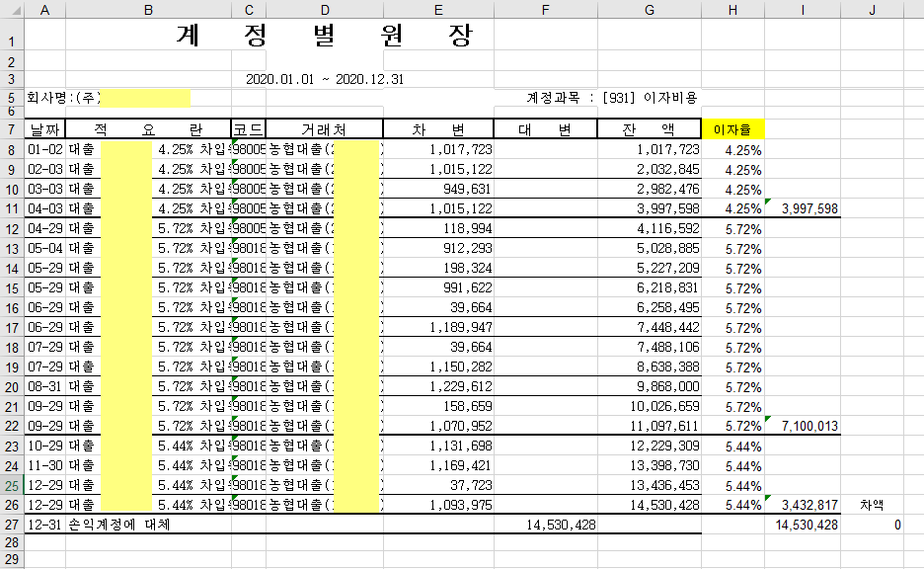Select column A header
Image resolution: width=924 pixels, height=569 pixels.
44,10
